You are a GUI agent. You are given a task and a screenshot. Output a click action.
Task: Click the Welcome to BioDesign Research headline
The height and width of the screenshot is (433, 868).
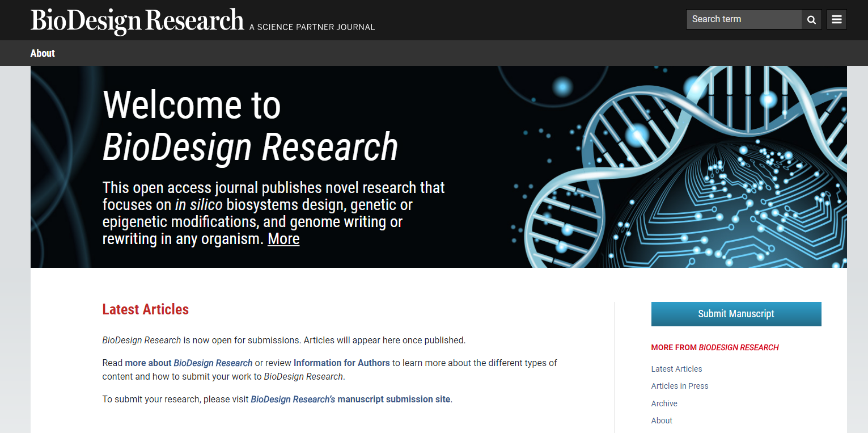[250, 126]
